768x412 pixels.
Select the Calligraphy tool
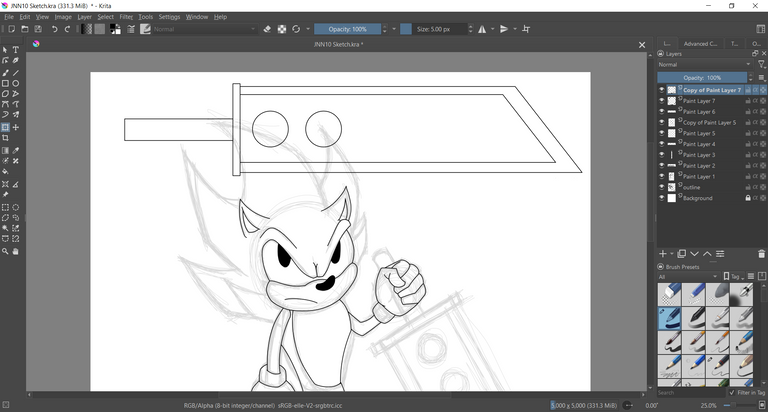click(x=16, y=61)
